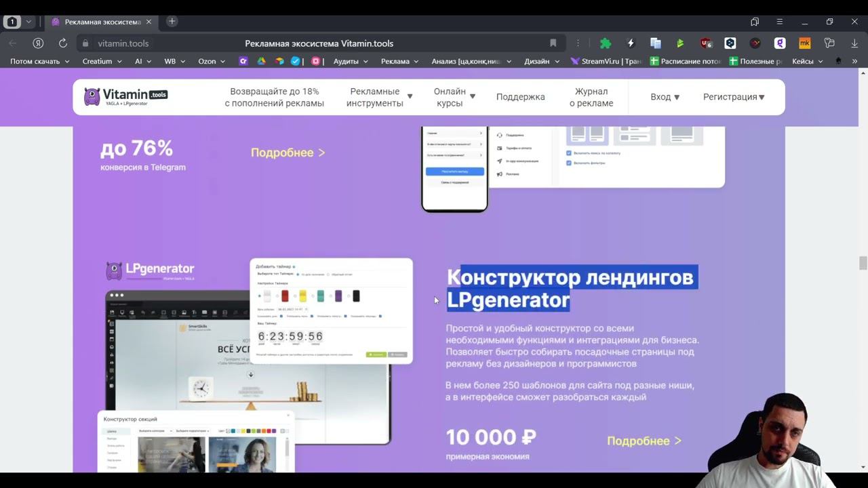This screenshot has height=488, width=868.
Task: Expand the Реклама bookmark folder
Action: (x=401, y=61)
